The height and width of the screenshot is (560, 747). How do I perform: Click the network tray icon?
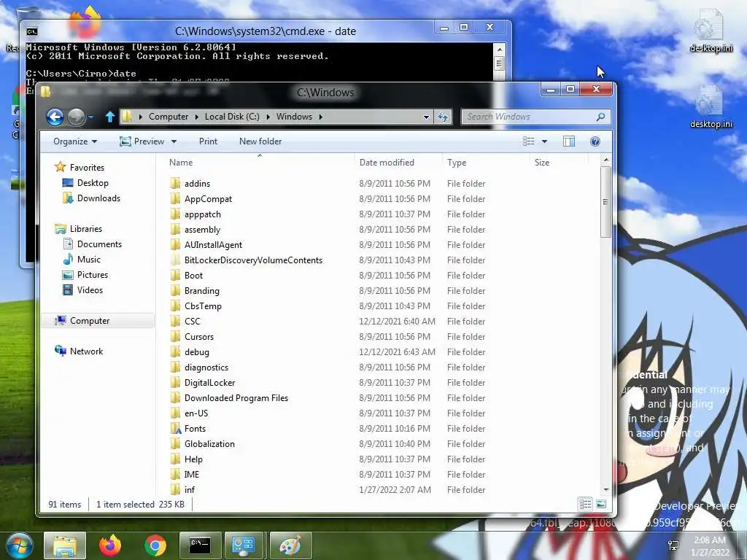tap(673, 545)
